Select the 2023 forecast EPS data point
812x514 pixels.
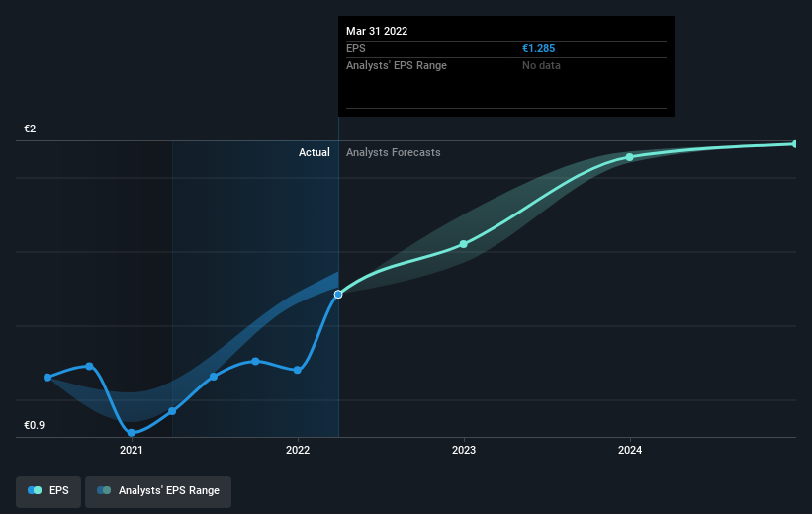(x=464, y=244)
